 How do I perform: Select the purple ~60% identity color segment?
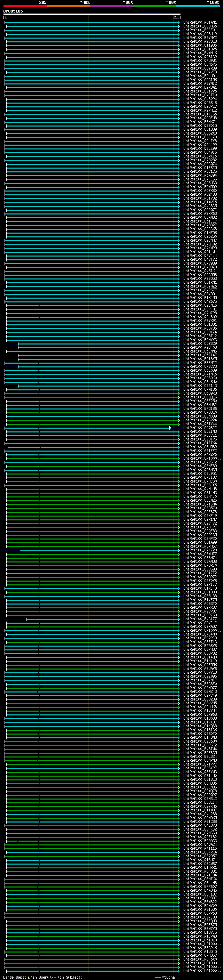(x=111, y=6)
